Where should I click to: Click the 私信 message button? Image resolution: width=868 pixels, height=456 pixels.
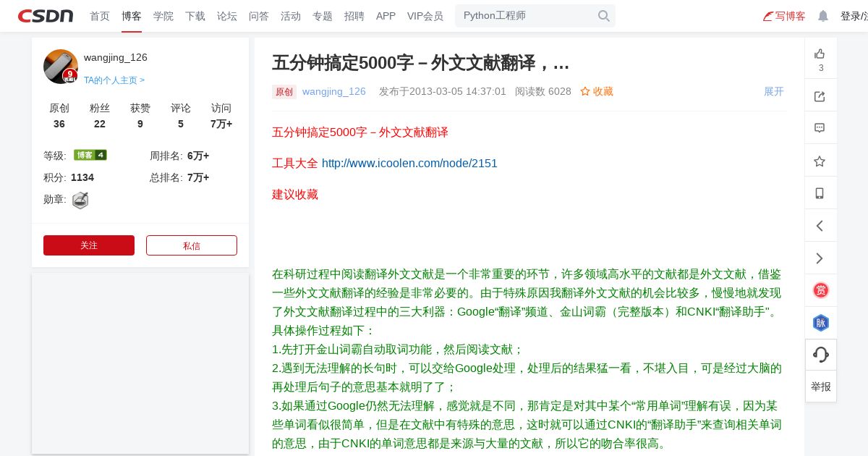192,245
